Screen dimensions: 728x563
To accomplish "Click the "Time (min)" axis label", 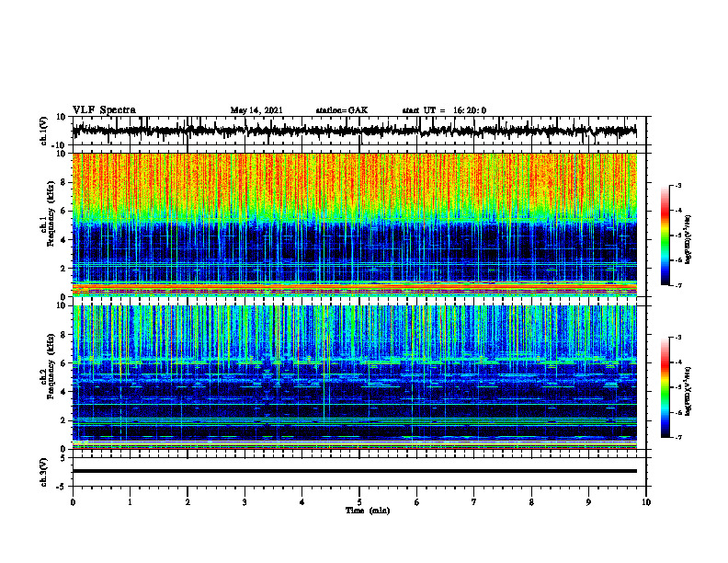I will tap(368, 511).
